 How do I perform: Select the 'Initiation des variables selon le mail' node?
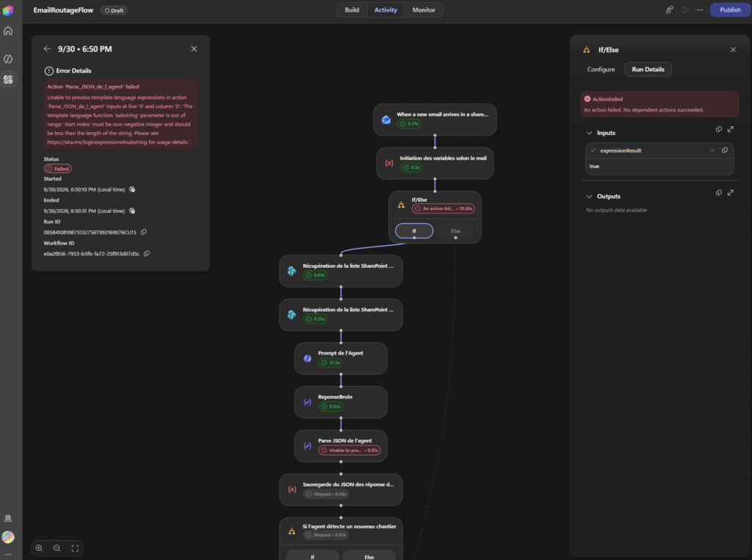435,163
